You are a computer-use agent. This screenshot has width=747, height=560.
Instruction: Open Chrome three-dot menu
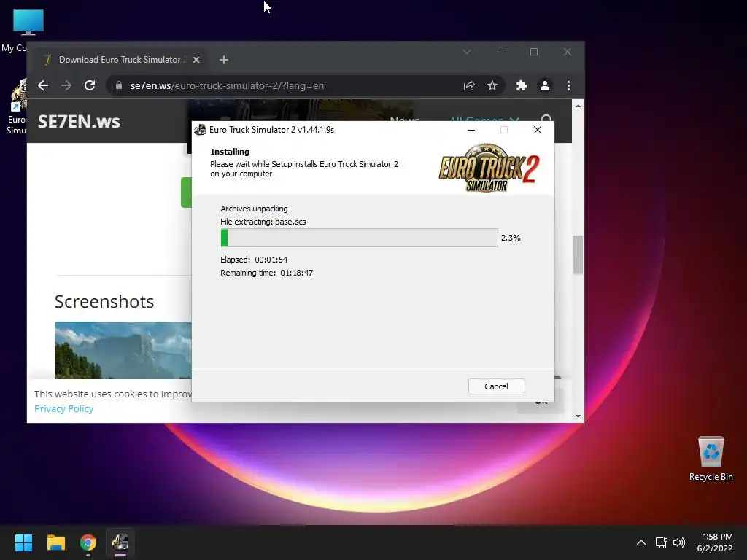coord(568,86)
